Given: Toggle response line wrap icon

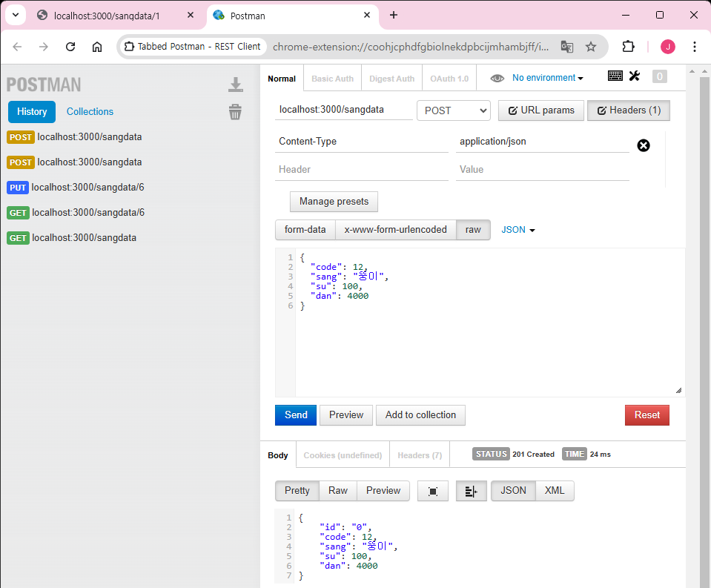Looking at the screenshot, I should pyautogui.click(x=471, y=491).
